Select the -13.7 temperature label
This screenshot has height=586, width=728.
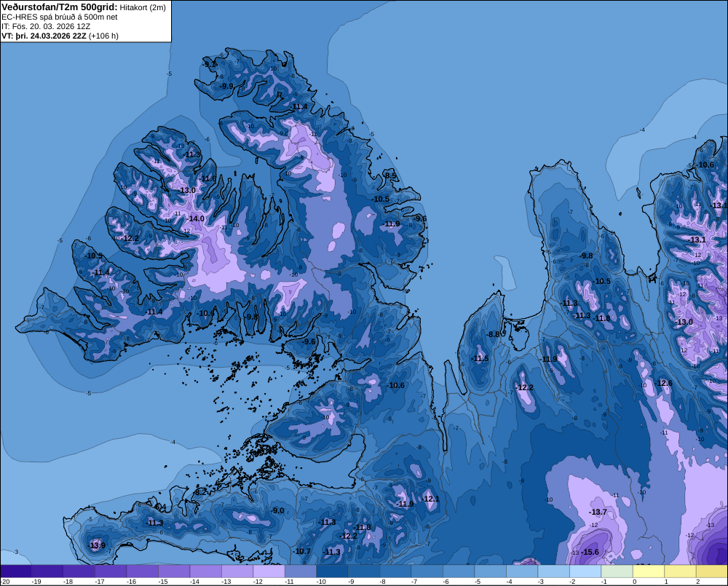598,512
